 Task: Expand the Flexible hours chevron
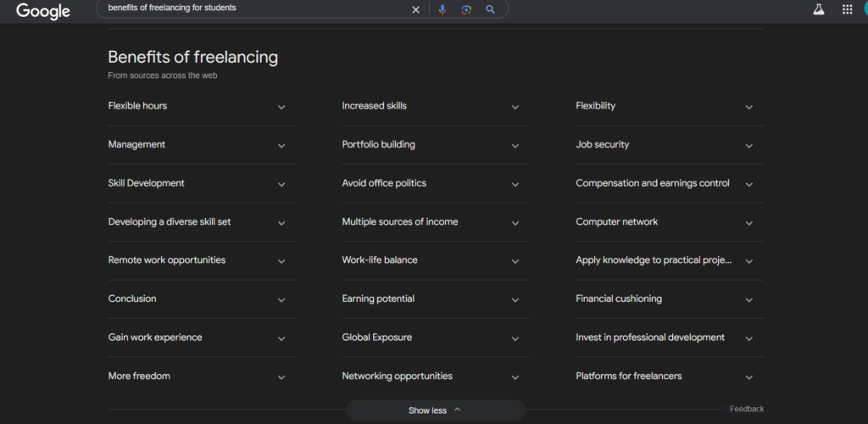pos(281,108)
